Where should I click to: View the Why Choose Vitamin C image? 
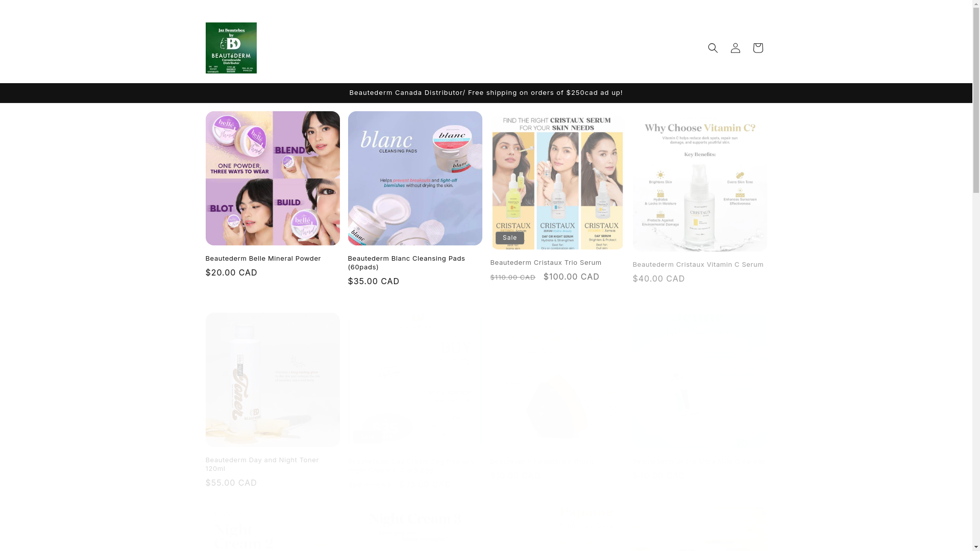coord(699,184)
